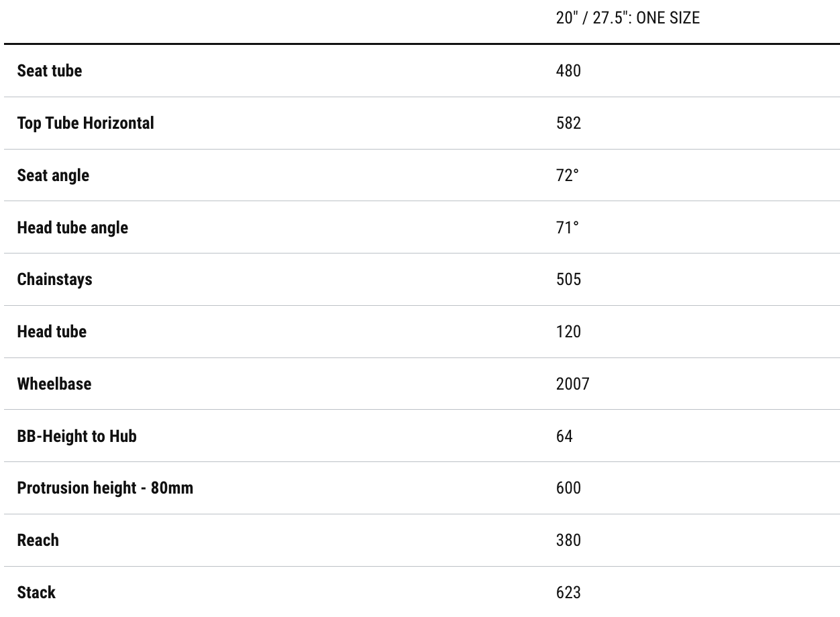Select the "Wheelbase" row label

pyautogui.click(x=54, y=384)
